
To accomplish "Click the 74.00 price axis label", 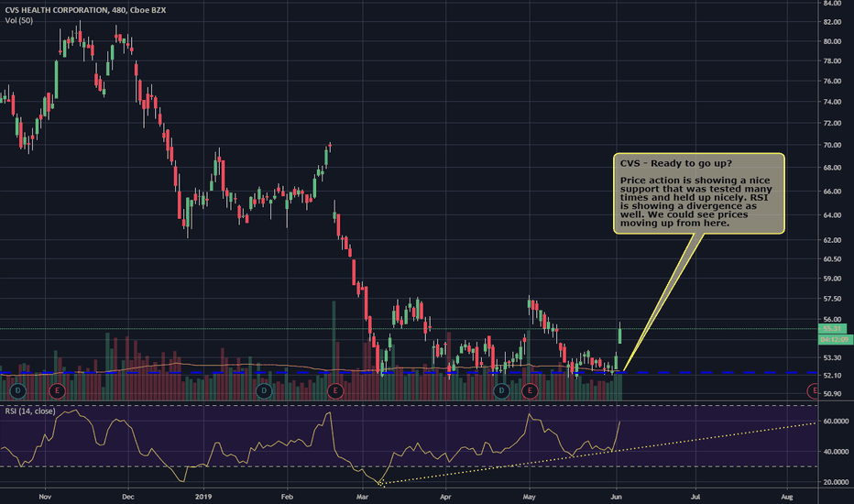I will [832, 102].
